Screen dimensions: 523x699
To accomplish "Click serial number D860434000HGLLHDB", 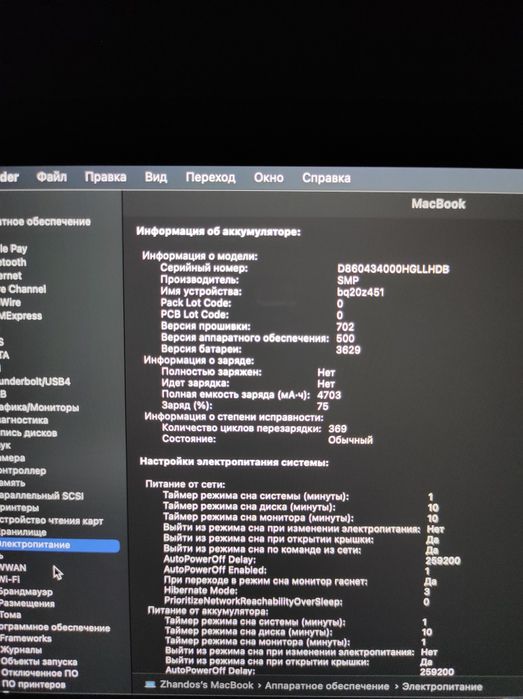I will coord(393,269).
